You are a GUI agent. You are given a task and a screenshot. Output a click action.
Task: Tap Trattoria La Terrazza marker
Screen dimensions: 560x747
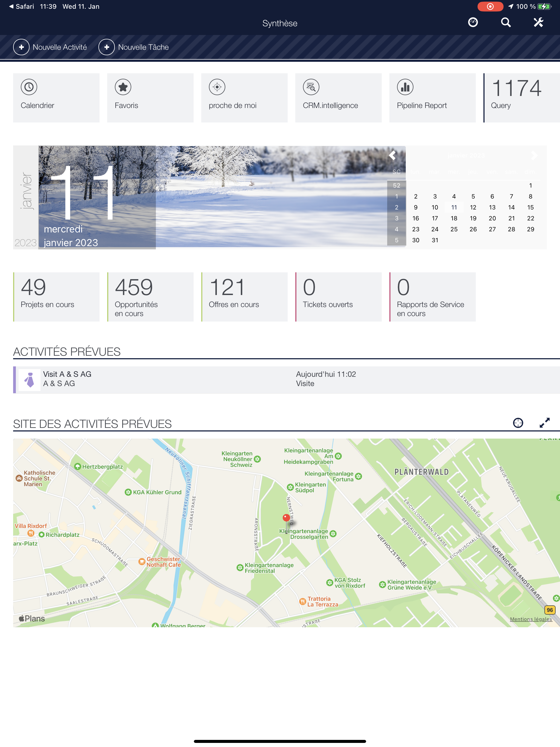click(x=303, y=601)
